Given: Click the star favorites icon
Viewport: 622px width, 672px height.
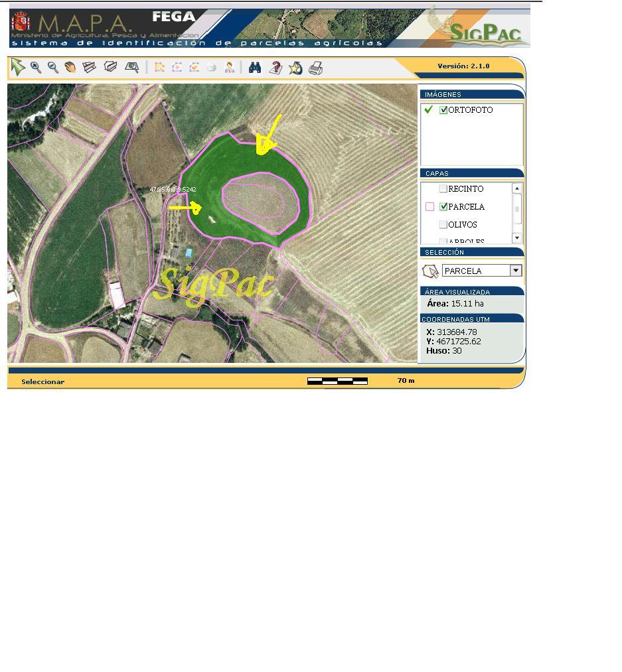Looking at the screenshot, I should [x=295, y=68].
